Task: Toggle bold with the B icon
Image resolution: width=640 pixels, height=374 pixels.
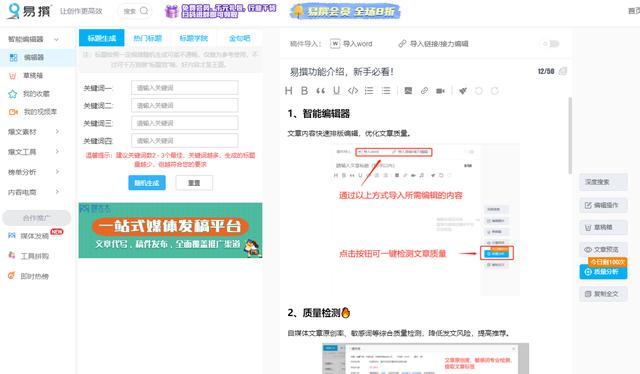Action: (304, 91)
